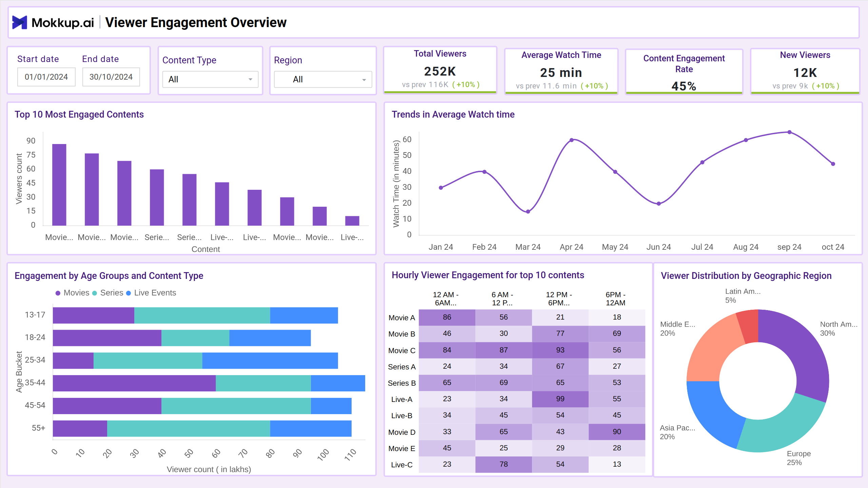Image resolution: width=868 pixels, height=488 pixels.
Task: Click the 6PM - 12AM column header
Action: 615,299
